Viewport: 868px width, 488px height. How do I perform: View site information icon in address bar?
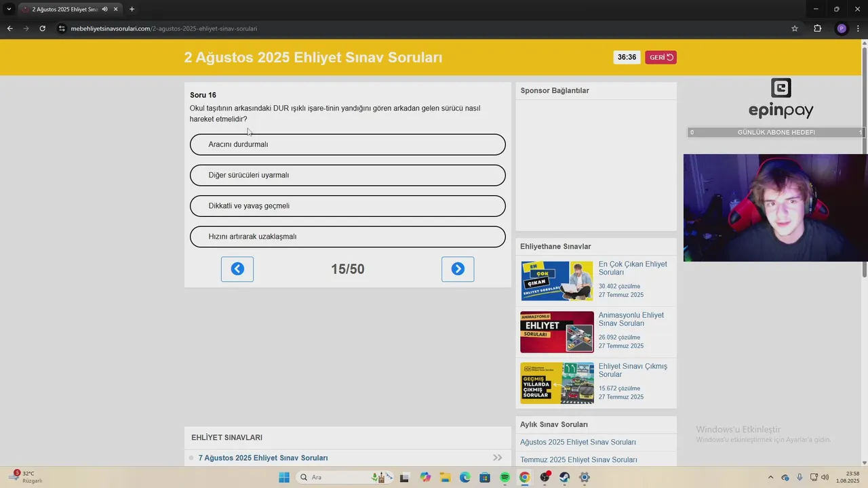pos(62,28)
